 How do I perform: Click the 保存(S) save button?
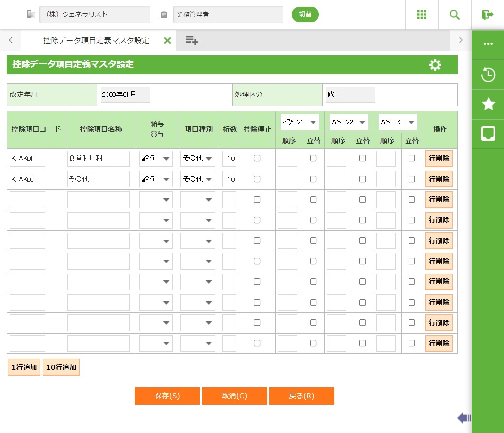[x=167, y=396]
